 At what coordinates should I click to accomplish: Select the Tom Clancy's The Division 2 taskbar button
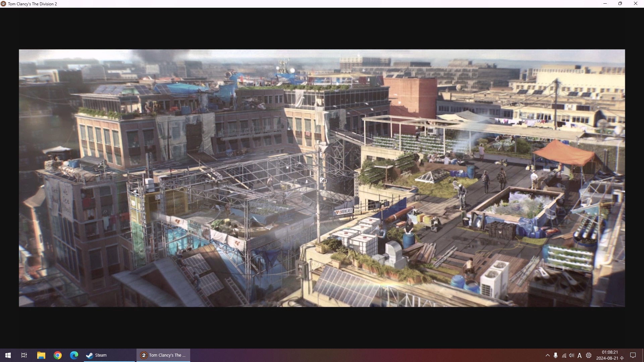[163, 355]
